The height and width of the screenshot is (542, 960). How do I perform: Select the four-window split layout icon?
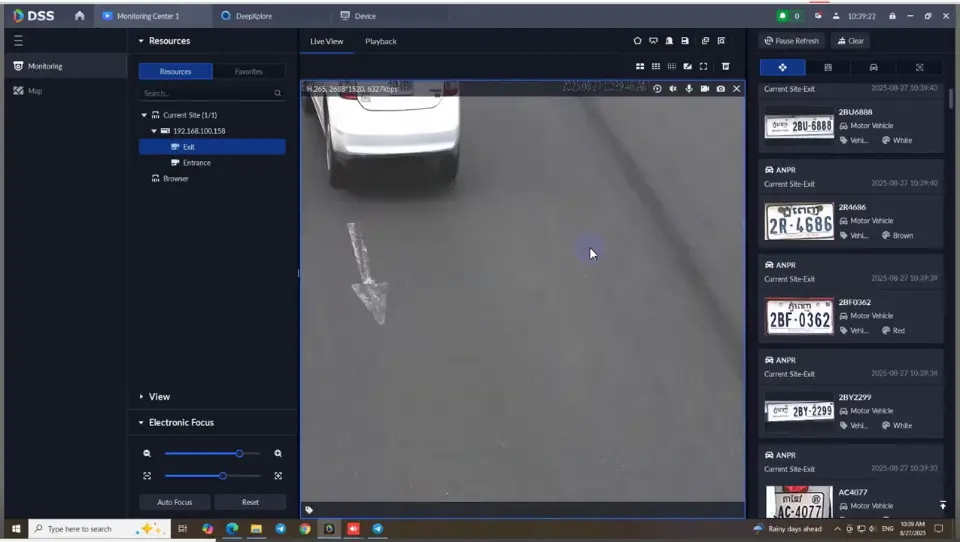(640, 66)
